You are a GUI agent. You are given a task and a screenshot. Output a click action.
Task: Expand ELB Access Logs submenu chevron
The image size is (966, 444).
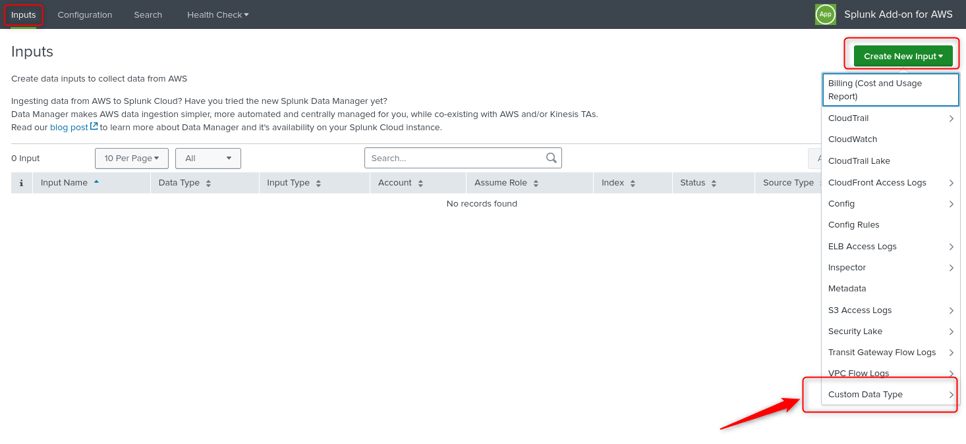click(951, 246)
